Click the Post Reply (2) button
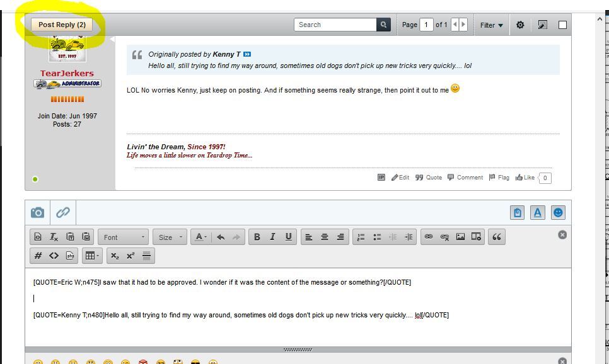 coord(62,25)
